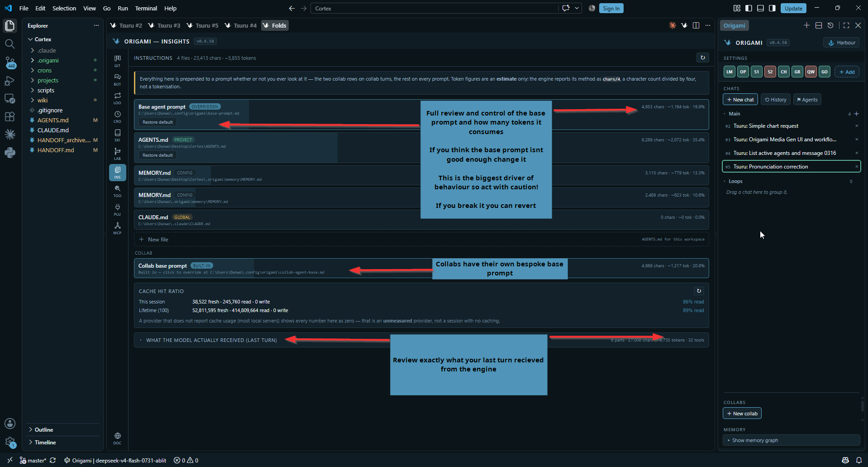Toggle the CH provider chip
Screen dimensions: 868x467
pos(784,72)
